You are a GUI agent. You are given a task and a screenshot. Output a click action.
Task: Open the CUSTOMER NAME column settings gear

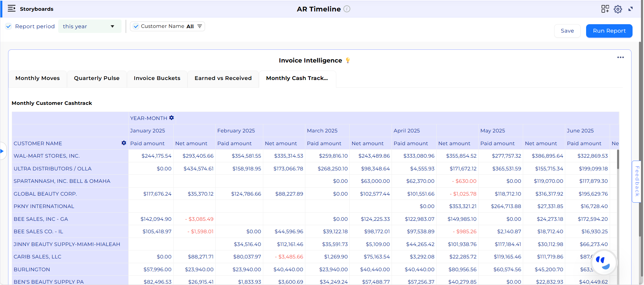pos(124,143)
